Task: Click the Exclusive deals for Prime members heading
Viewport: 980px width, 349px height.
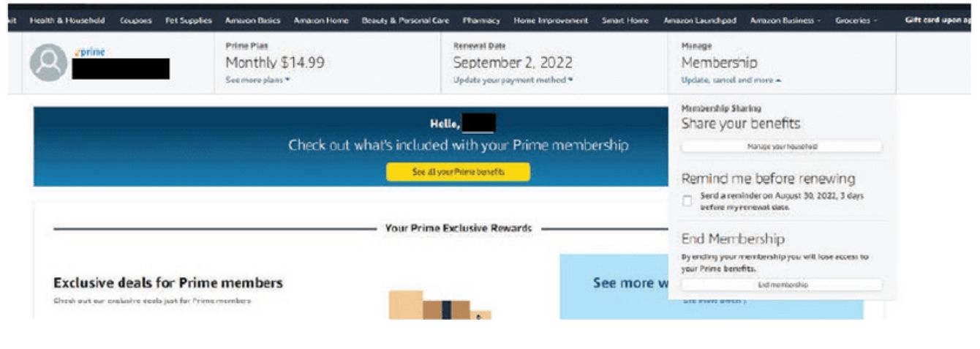Action: tap(168, 282)
